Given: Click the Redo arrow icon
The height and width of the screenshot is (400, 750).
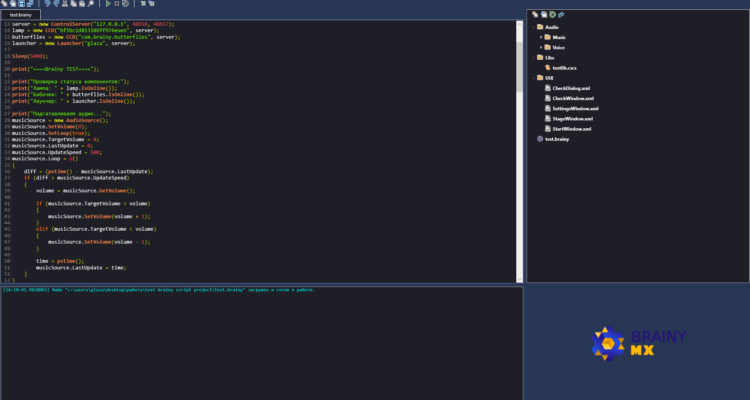Looking at the screenshot, I should pos(56,3).
